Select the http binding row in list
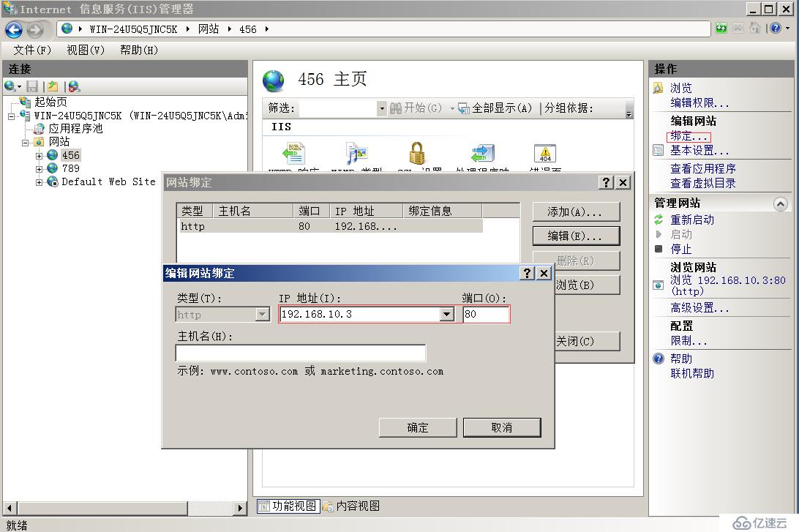 coord(330,226)
